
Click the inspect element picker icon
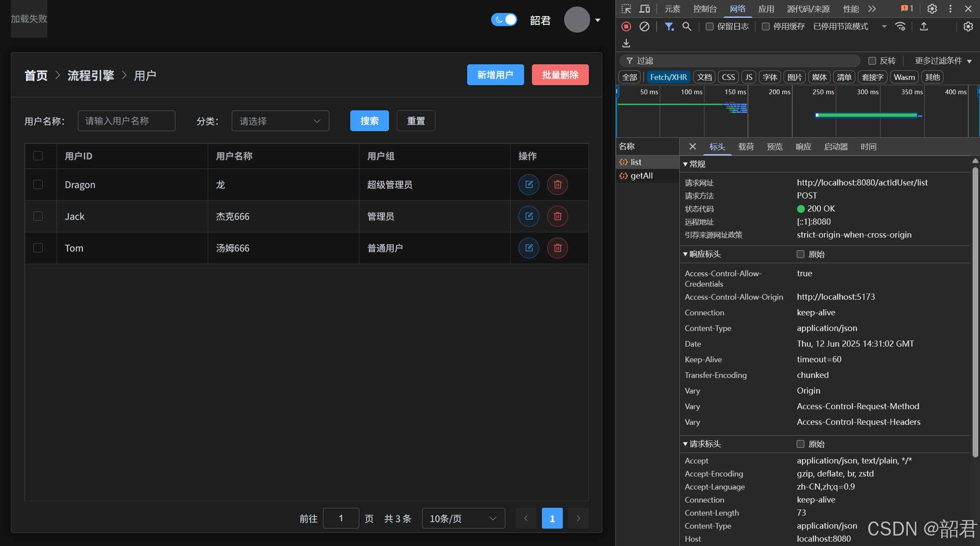pyautogui.click(x=626, y=9)
